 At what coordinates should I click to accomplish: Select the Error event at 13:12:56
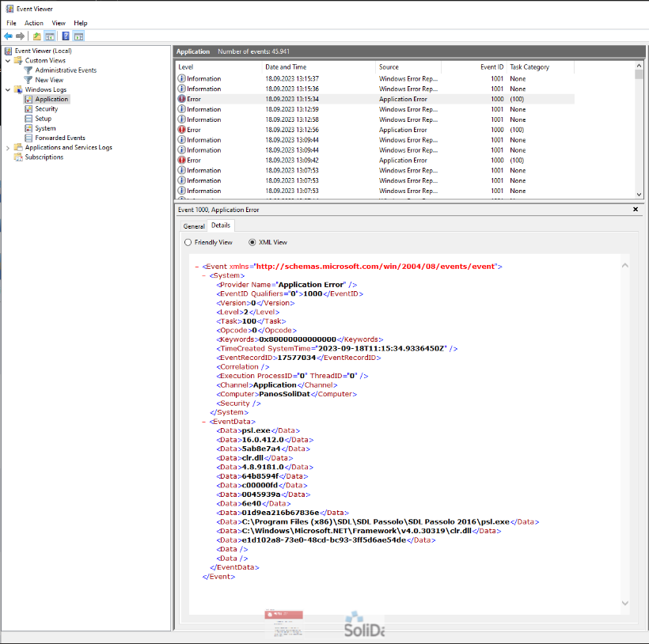pyautogui.click(x=375, y=130)
